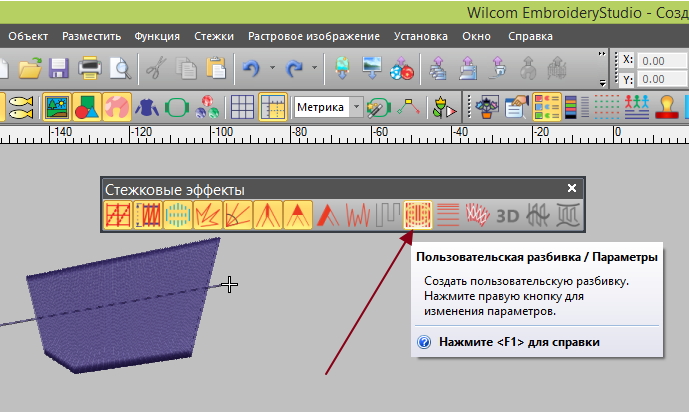
Task: Toggle Auto Underlay in Стежковые эффекты
Action: click(x=118, y=215)
